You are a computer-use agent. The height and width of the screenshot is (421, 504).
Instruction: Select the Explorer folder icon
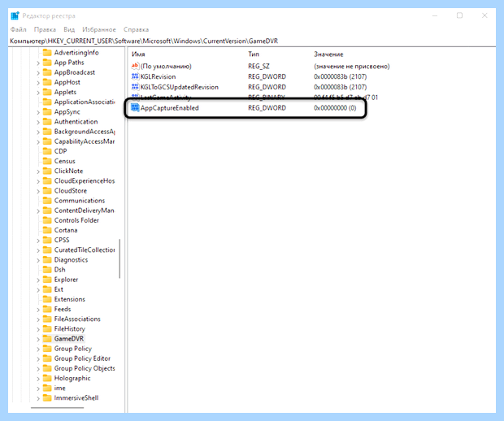[47, 280]
